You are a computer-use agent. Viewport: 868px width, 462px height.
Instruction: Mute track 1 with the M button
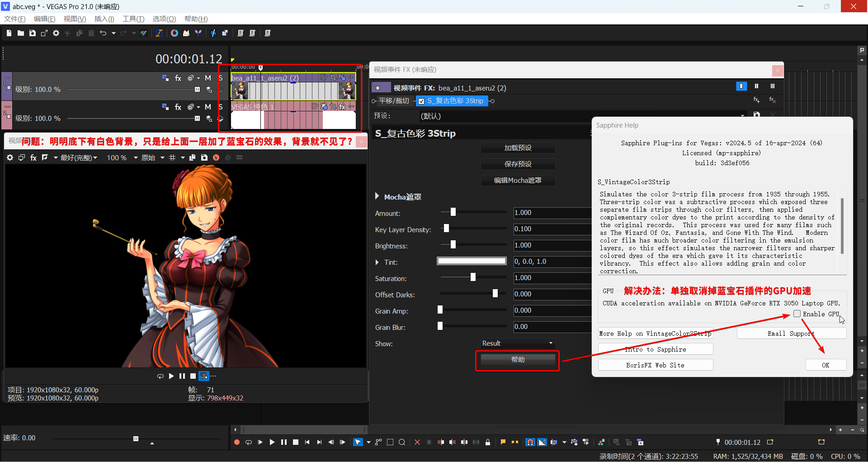click(208, 78)
